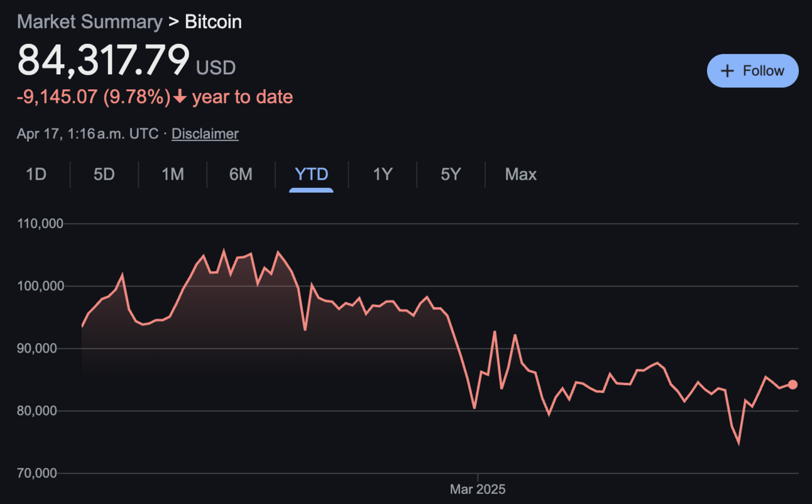Screen dimensions: 812x504
Task: Show the 1M chart range
Action: pyautogui.click(x=173, y=174)
